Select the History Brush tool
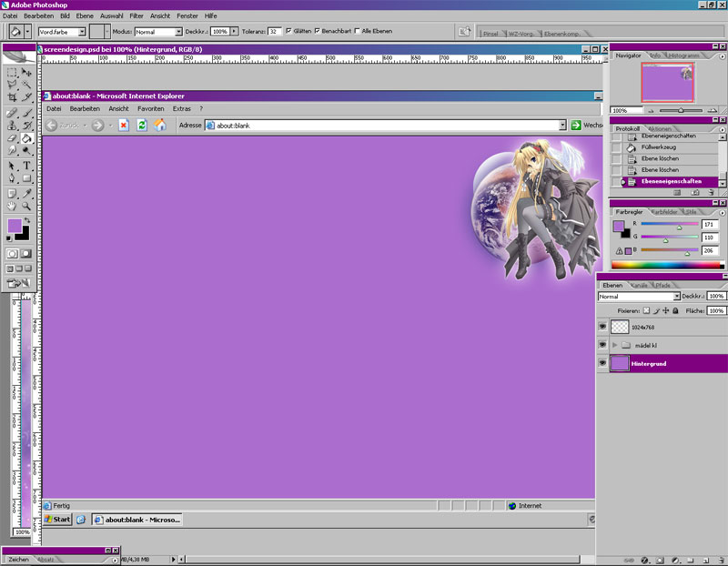728x566 pixels. tap(27, 126)
